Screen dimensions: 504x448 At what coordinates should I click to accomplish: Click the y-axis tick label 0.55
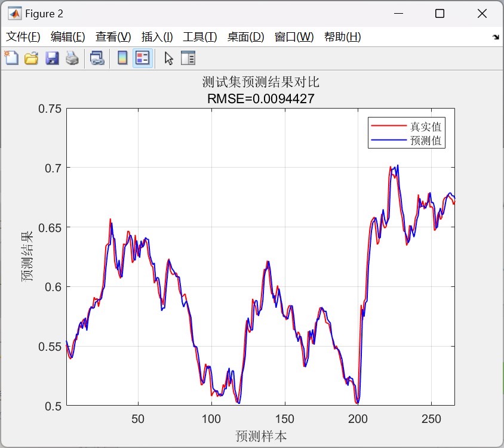[50, 347]
